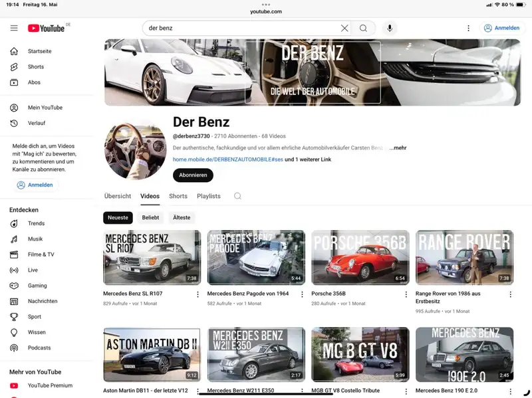Click the YouTube logo
This screenshot has width=532, height=398.
46,28
